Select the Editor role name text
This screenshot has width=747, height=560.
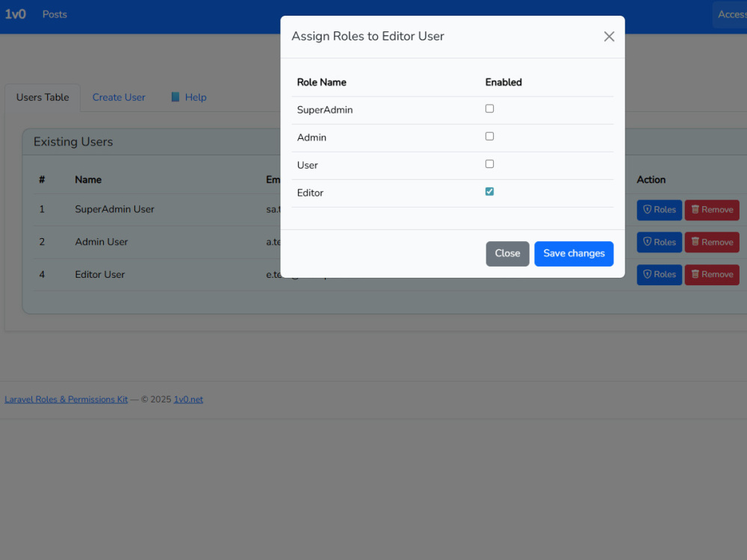pyautogui.click(x=310, y=193)
